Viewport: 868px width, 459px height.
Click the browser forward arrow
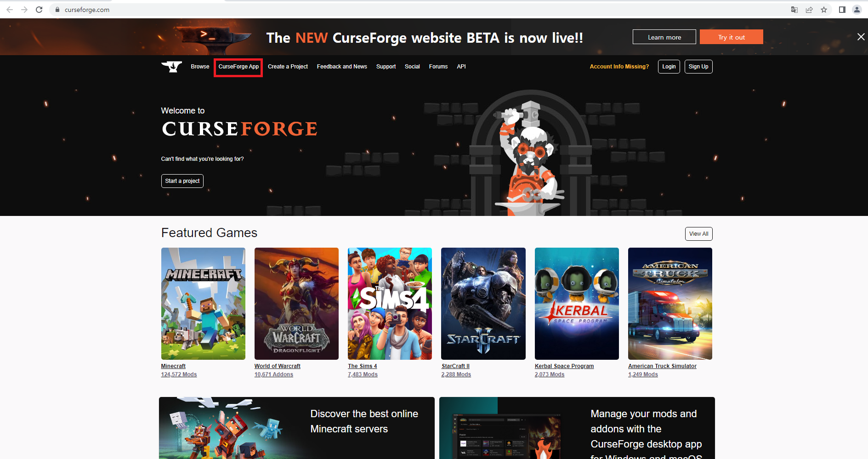[24, 10]
